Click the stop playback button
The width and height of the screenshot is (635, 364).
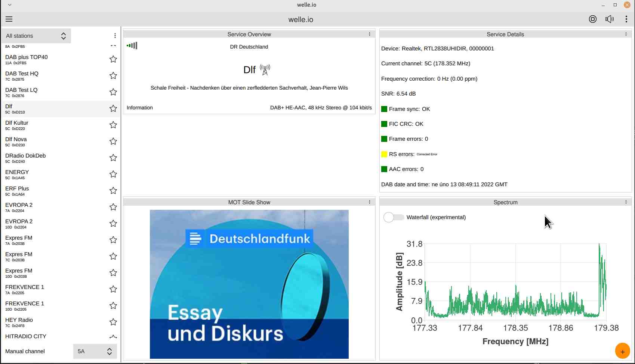pyautogui.click(x=592, y=19)
